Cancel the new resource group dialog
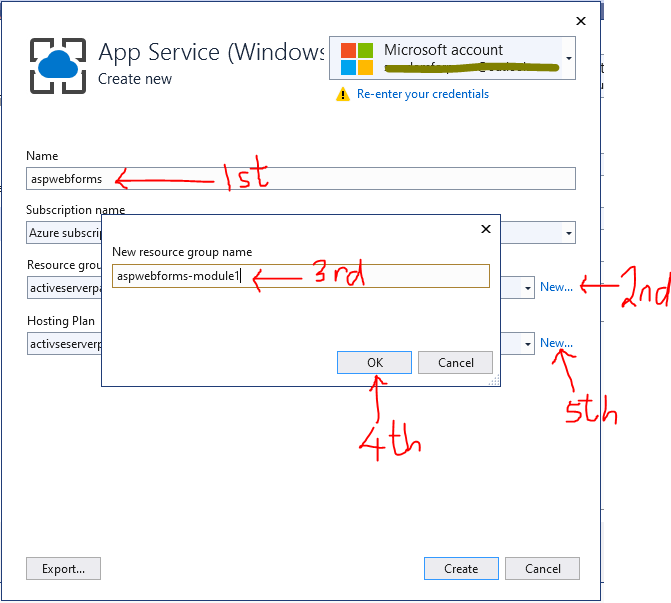Image resolution: width=671 pixels, height=603 pixels. (x=455, y=362)
